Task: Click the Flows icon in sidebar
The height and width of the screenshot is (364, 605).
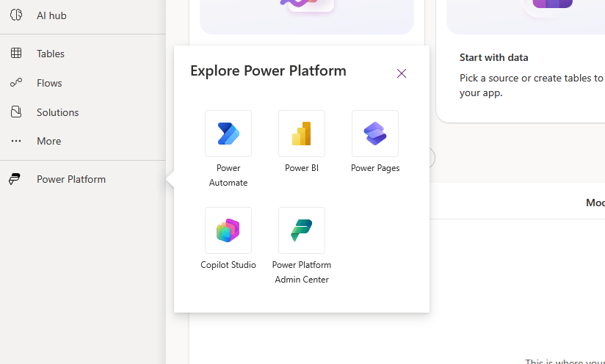Action: 16,82
